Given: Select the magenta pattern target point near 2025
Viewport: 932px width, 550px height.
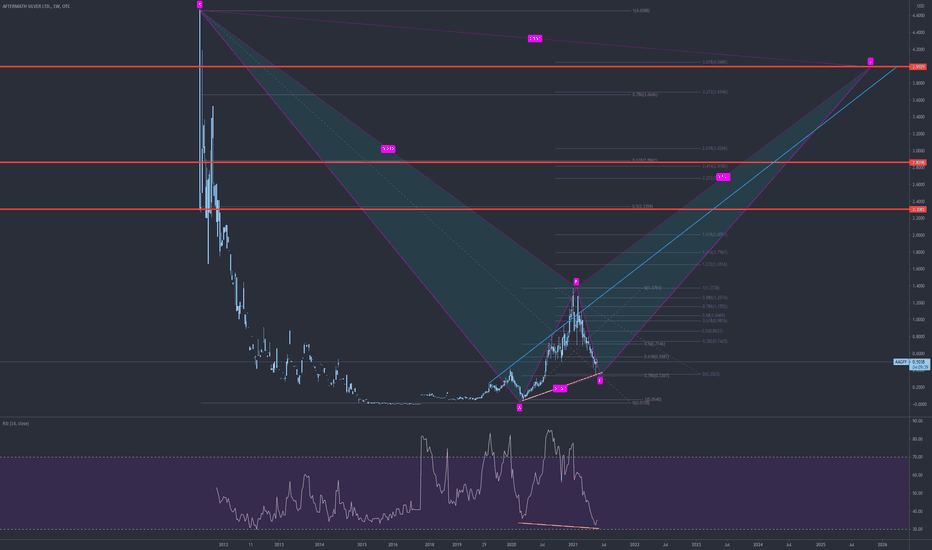Looking at the screenshot, I should [x=870, y=61].
